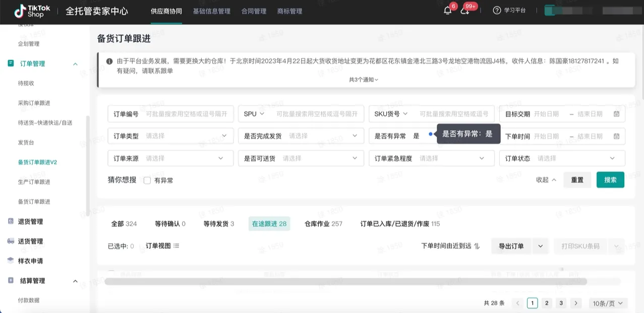Select the 等待确认 tab
644x313 pixels.
[170, 224]
